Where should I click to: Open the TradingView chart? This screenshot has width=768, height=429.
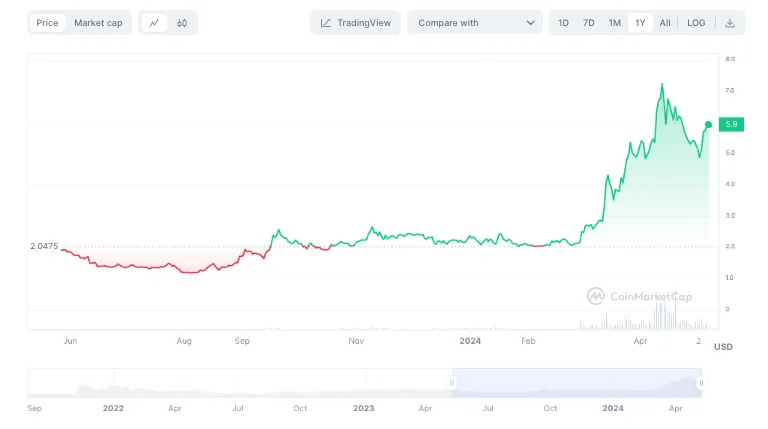[x=355, y=23]
